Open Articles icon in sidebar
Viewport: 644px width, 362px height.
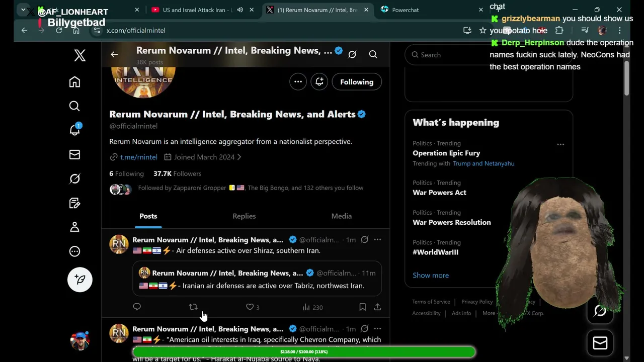[x=74, y=203]
